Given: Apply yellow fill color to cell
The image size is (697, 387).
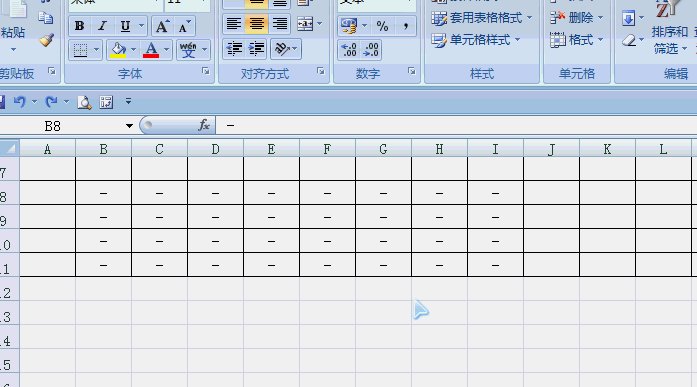Looking at the screenshot, I should tap(118, 50).
